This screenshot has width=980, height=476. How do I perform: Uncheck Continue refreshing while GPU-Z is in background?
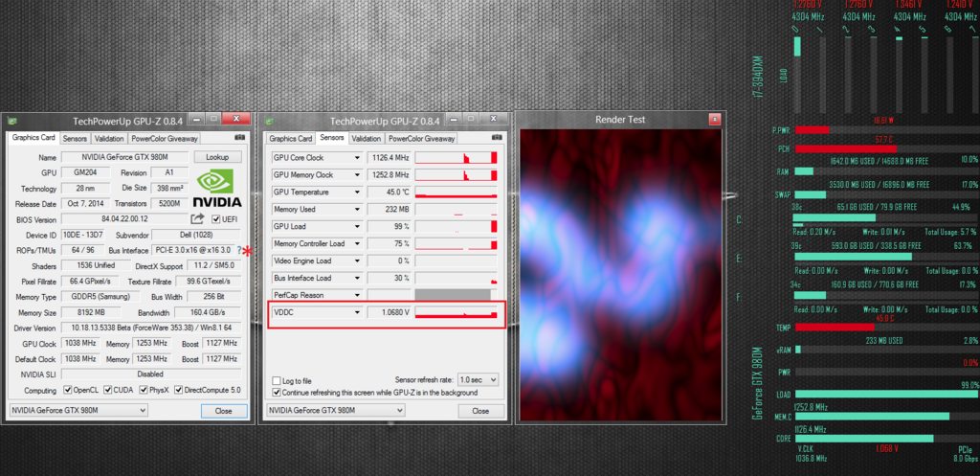point(277,393)
